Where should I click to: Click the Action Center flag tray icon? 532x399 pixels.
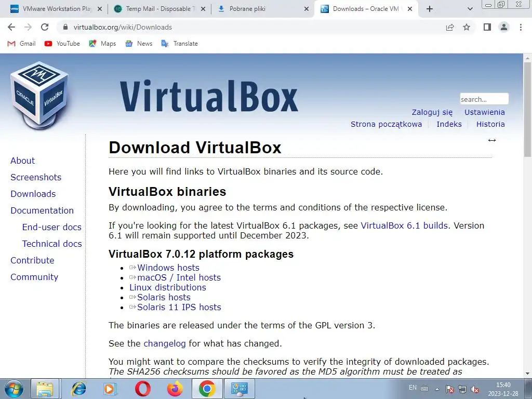[x=449, y=389]
